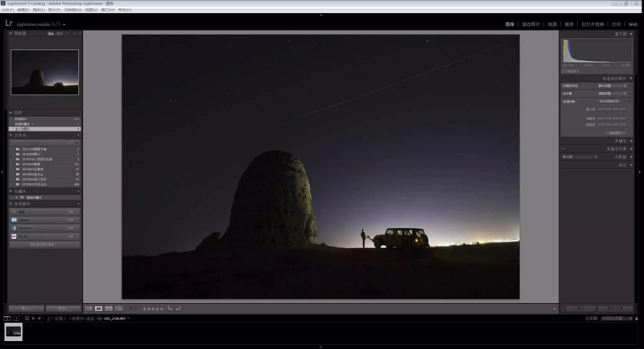Click the auto tone button in Quick Develop
The width and height of the screenshot is (644, 349).
610,102
